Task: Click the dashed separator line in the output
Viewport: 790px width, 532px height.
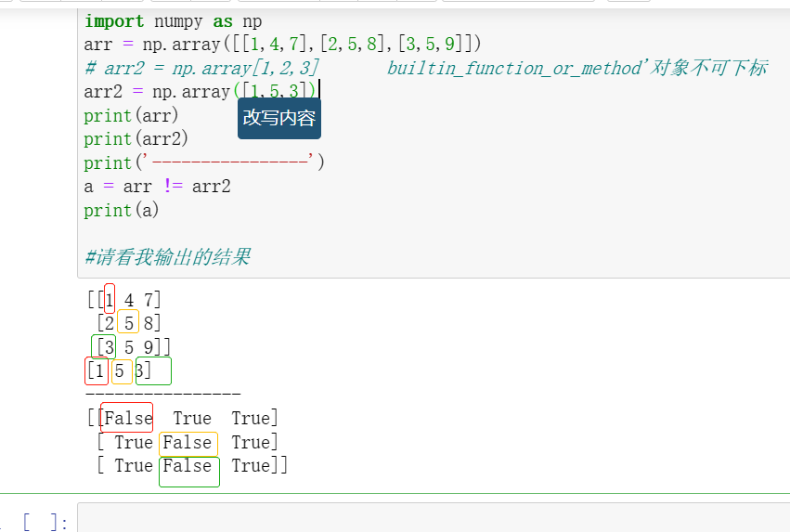Action: tap(163, 394)
